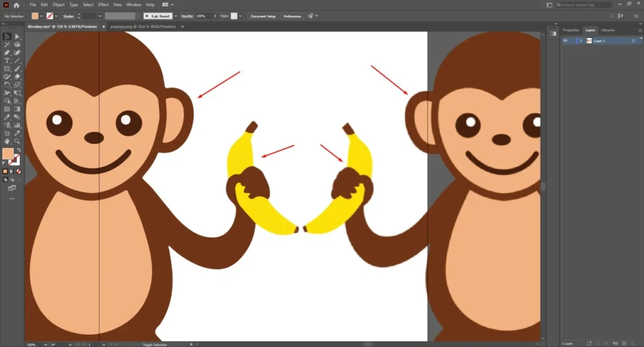The image size is (644, 347).
Task: Select the Direct Selection tool
Action: [x=17, y=37]
